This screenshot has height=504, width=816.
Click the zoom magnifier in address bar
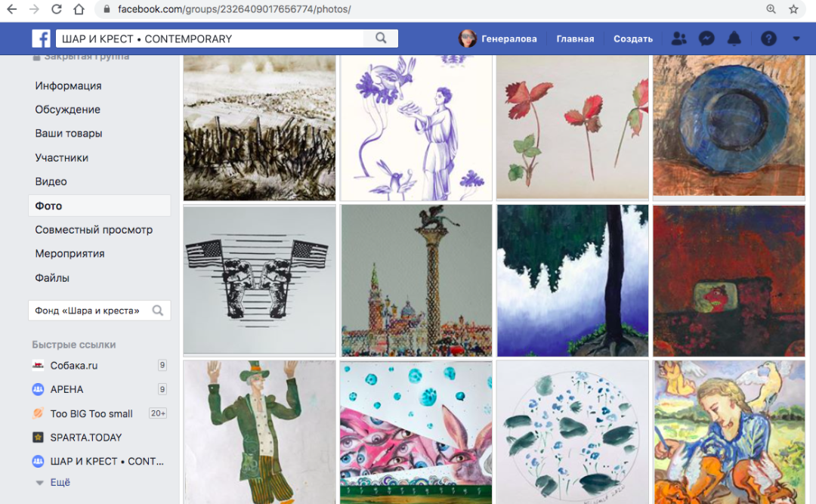point(771,10)
